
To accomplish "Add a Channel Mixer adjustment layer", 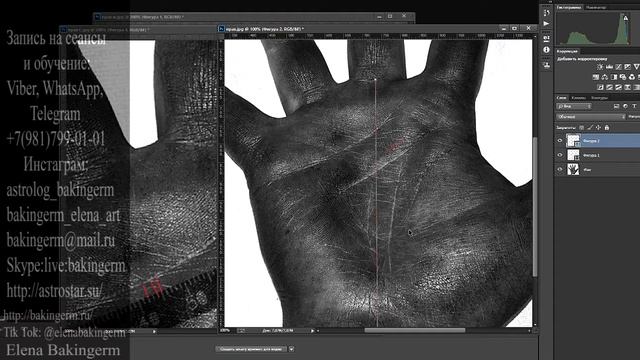I will coord(632,77).
